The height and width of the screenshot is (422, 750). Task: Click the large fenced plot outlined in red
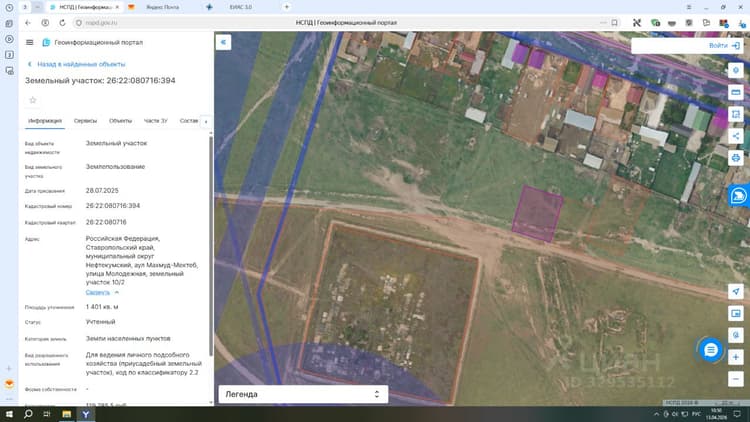[390, 311]
